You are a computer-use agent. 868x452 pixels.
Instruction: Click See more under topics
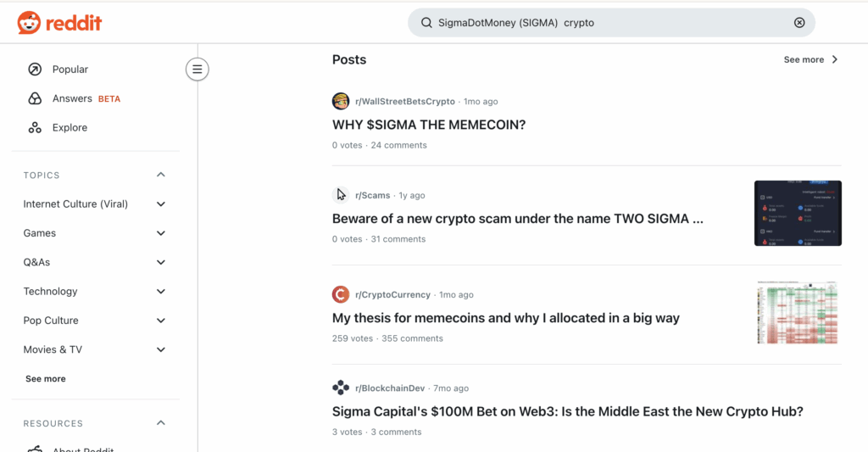[46, 379]
